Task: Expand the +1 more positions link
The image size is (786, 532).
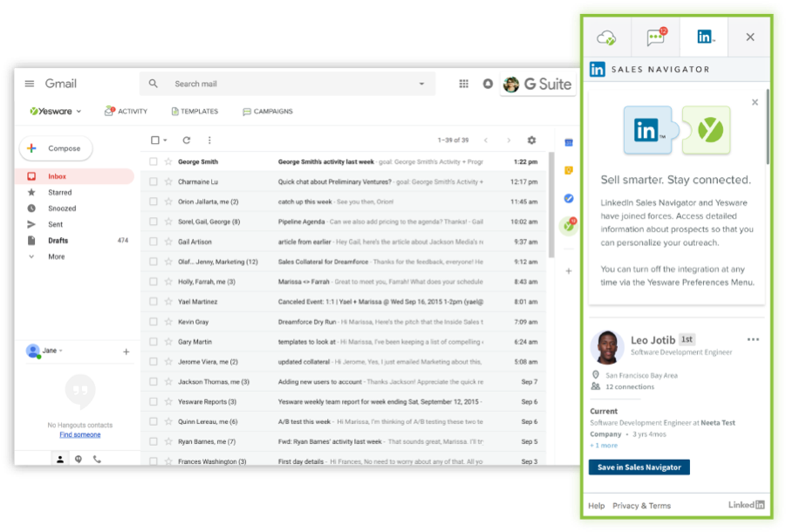Action: coord(604,446)
